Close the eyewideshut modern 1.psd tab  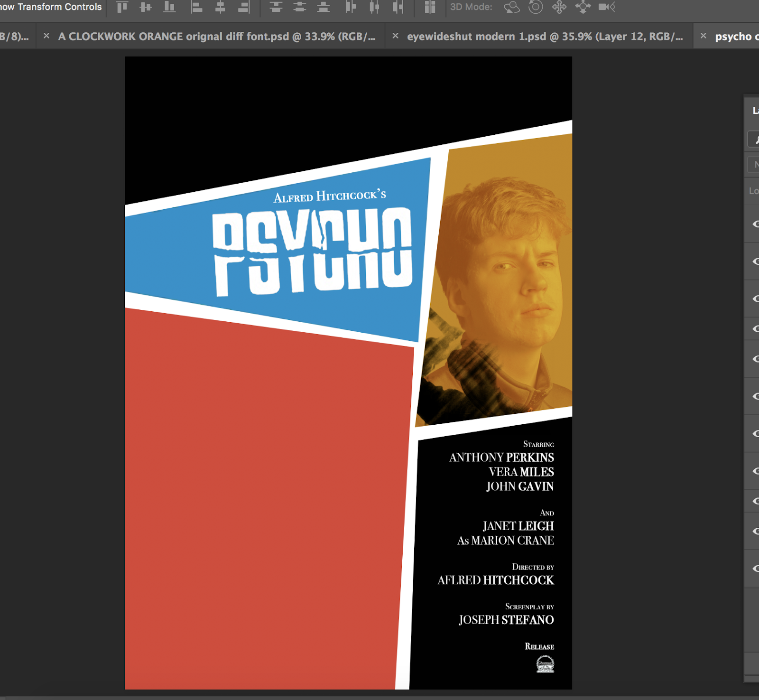pos(395,36)
